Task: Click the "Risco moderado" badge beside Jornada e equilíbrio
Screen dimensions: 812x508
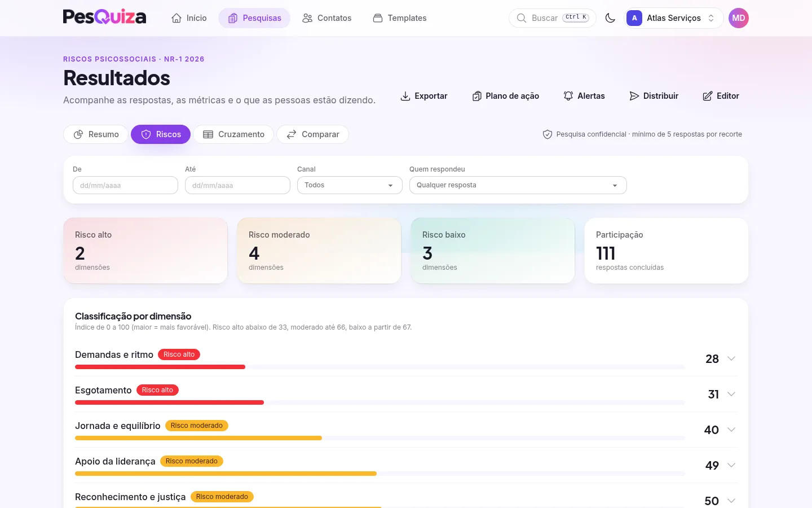Action: pyautogui.click(x=197, y=426)
